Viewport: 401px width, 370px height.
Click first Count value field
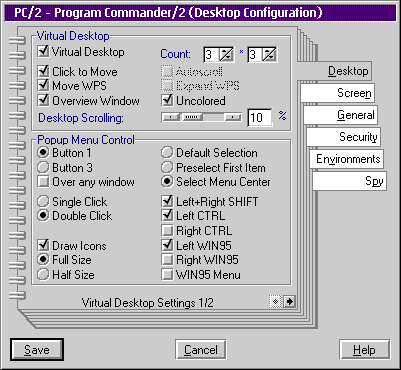(x=211, y=54)
